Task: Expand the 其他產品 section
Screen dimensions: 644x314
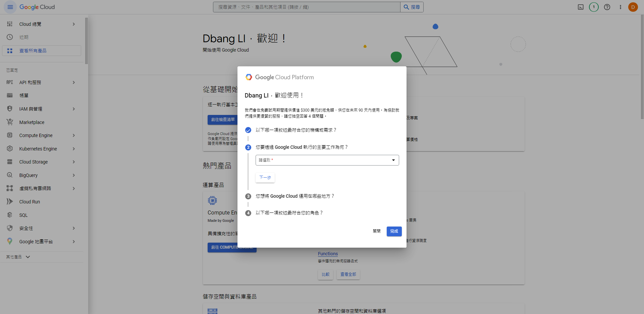Action: tap(18, 257)
